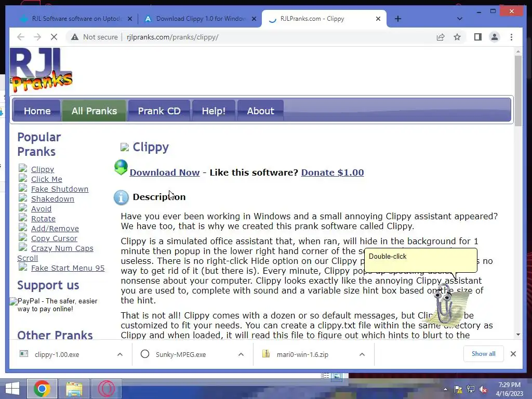Open the tab search chevron in the title bar
The image size is (532, 399).
(459, 19)
